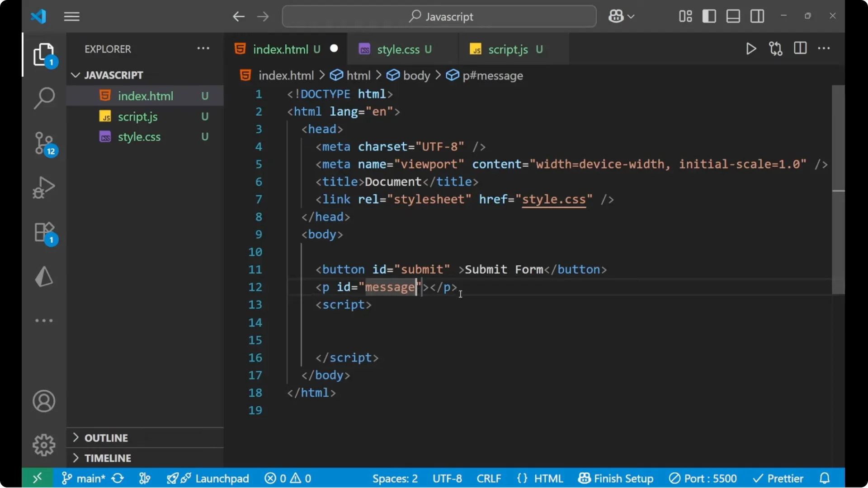Screen dimensions: 868x488
Task: Click Prettier in the status bar
Action: (x=778, y=478)
